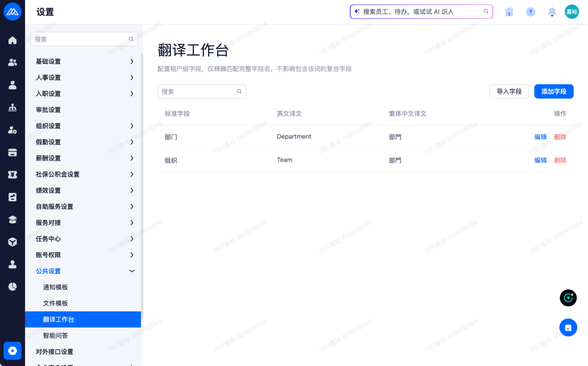588x366 pixels.
Task: Open the pie chart reports icon
Action: pyautogui.click(x=13, y=287)
